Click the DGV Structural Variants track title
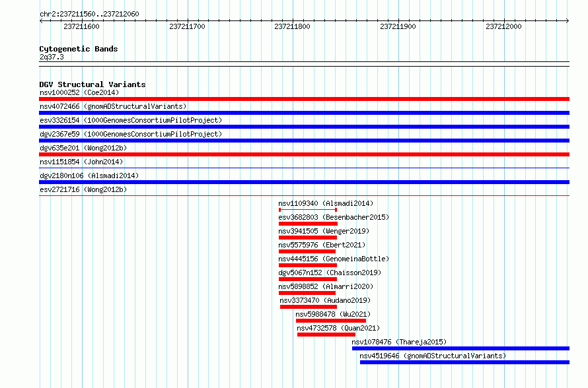Screen dimensions: 588x388 coord(92,84)
